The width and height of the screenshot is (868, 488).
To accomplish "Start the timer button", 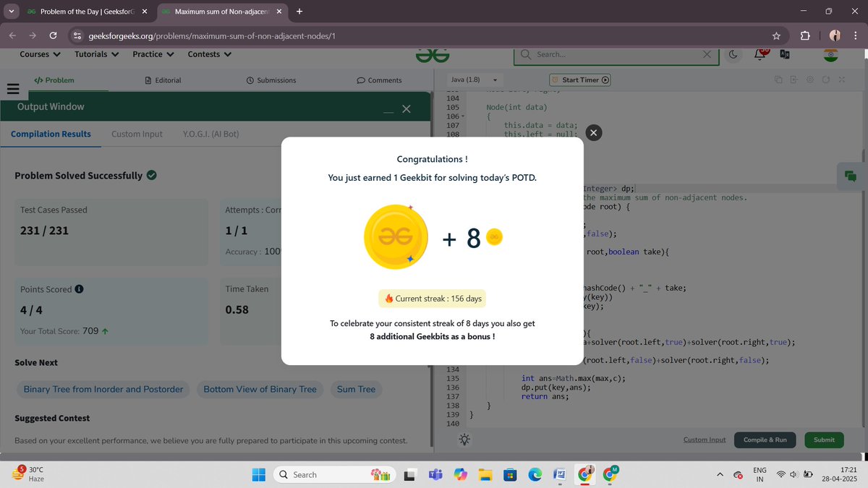I will click(580, 80).
